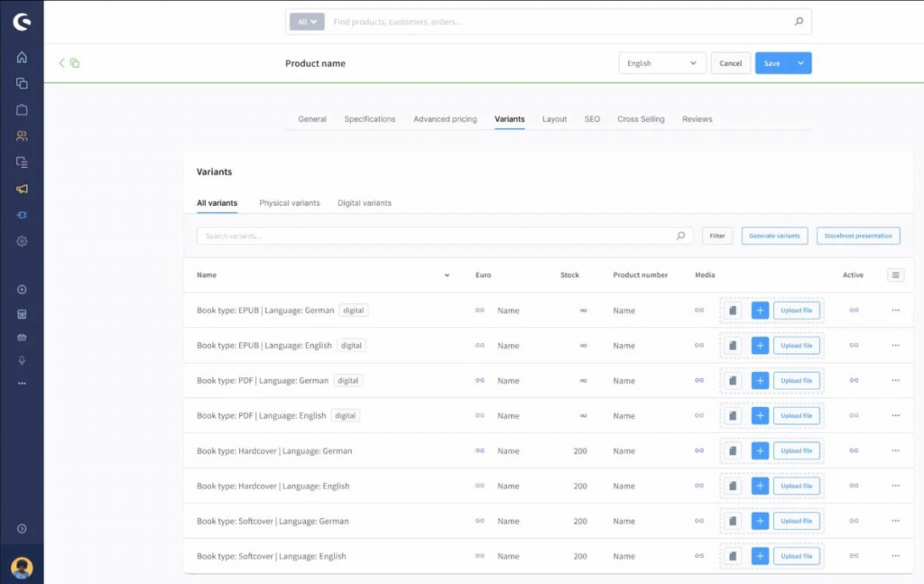Screen dimensions: 924x584
Task: Select the Marketing megaphone icon
Action: tap(22, 190)
